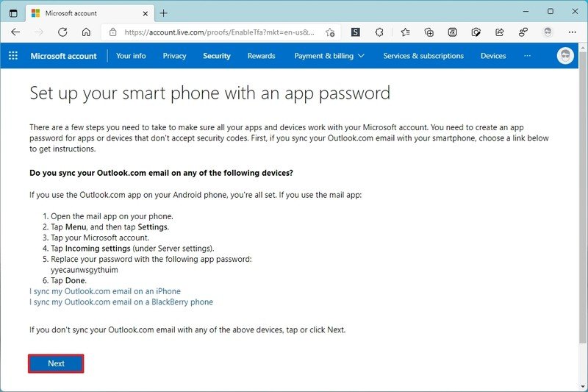This screenshot has width=588, height=392.
Task: Open Services & subscriptions tab
Action: [x=423, y=56]
